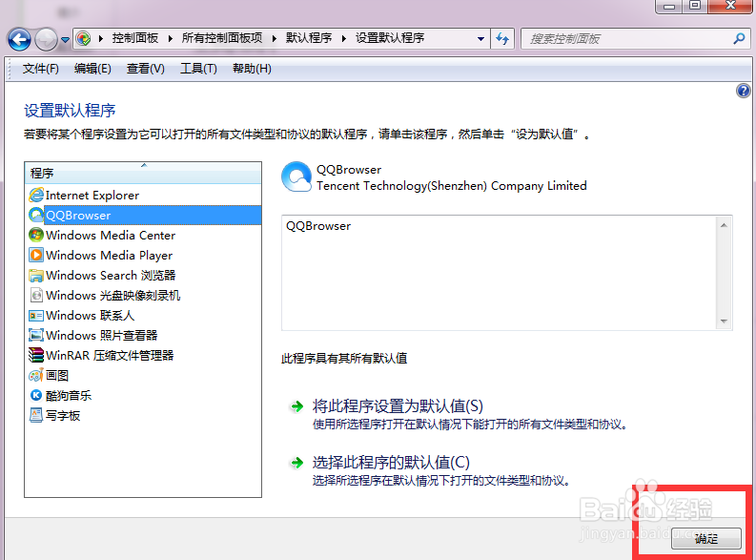Click the description box scroll up arrow
The width and height of the screenshot is (756, 560).
point(724,225)
